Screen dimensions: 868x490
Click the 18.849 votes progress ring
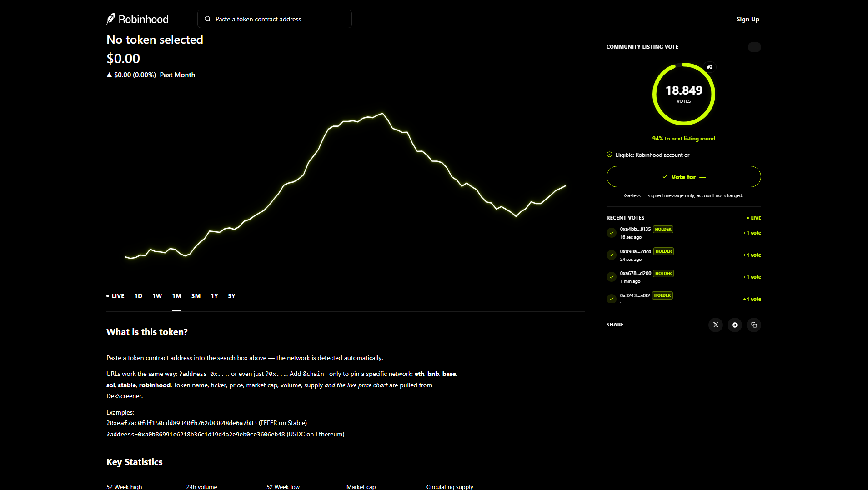click(683, 94)
